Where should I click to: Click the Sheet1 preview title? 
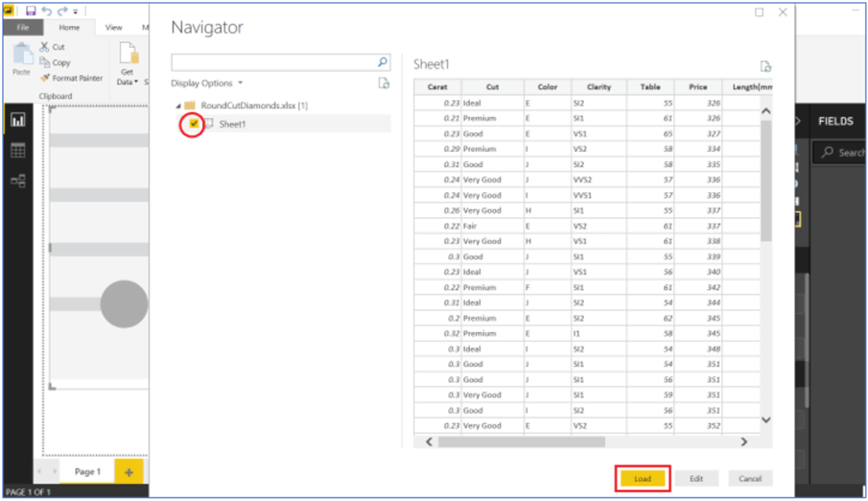pyautogui.click(x=432, y=65)
